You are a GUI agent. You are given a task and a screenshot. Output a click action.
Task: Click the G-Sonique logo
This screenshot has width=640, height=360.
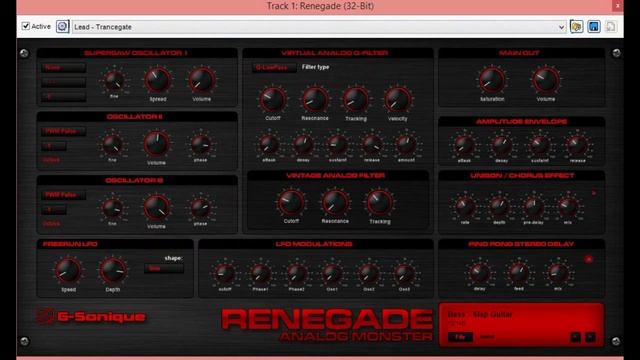click(91, 316)
